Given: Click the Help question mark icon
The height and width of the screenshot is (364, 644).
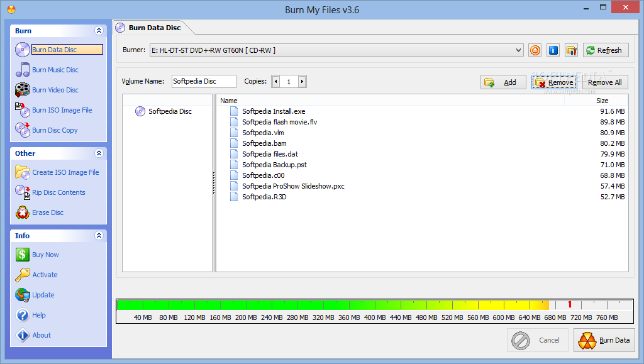Looking at the screenshot, I should (23, 315).
